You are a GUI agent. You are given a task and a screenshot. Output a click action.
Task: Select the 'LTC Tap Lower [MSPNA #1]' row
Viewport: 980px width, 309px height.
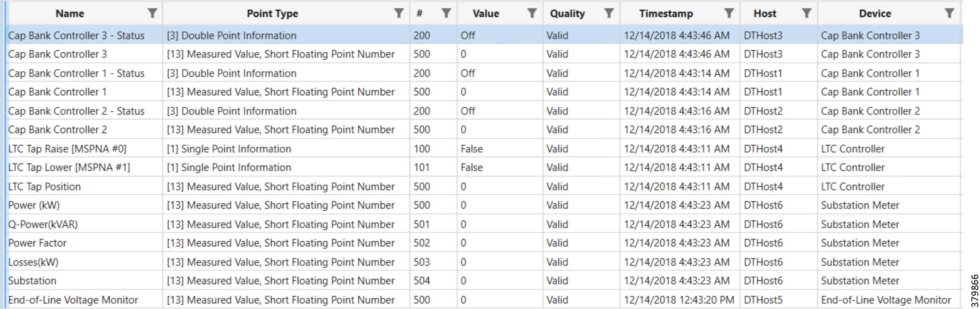[x=484, y=167]
